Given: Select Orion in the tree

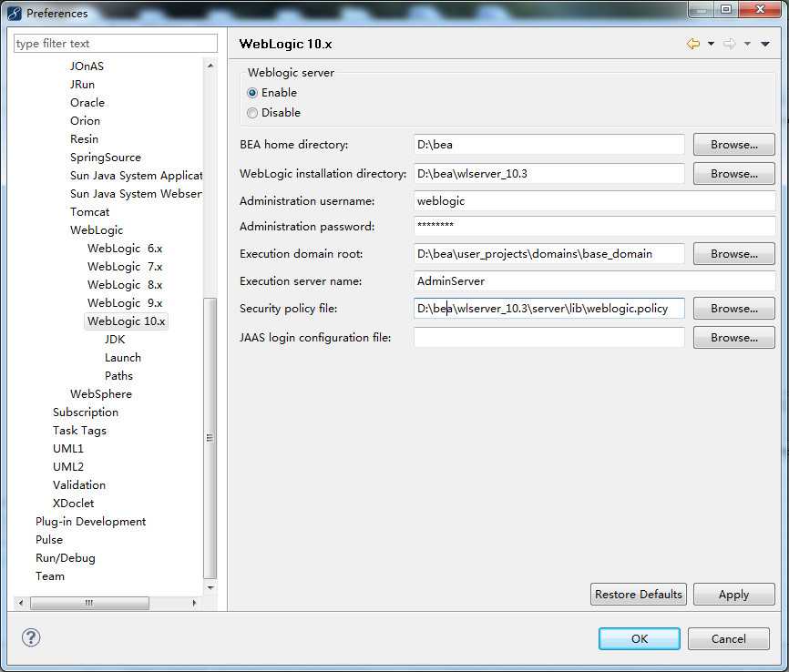Looking at the screenshot, I should [x=85, y=121].
